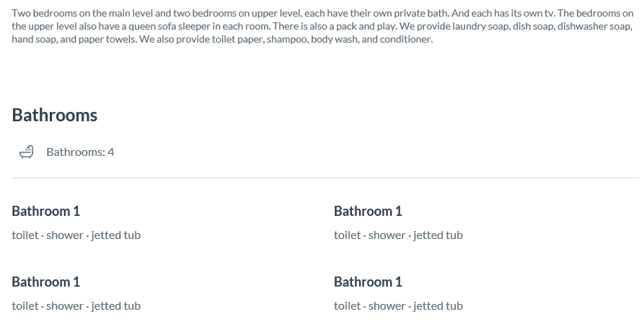
Task: Click the lower-right "Bathroom 1" heading
Action: [x=368, y=282]
